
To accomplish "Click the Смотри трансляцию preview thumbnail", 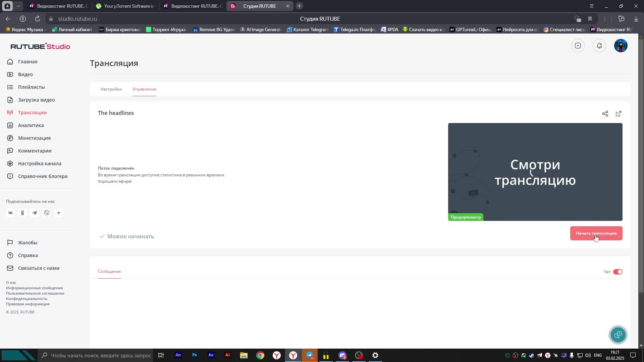I will point(535,172).
